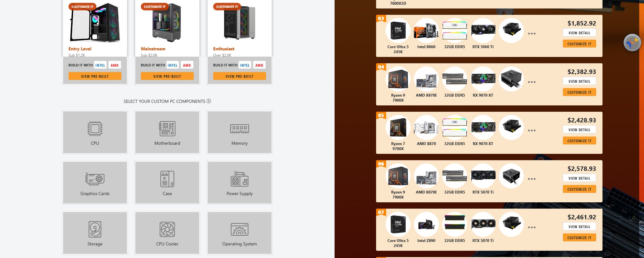
Task: View detail of the $2,382.93 build
Action: click(580, 81)
